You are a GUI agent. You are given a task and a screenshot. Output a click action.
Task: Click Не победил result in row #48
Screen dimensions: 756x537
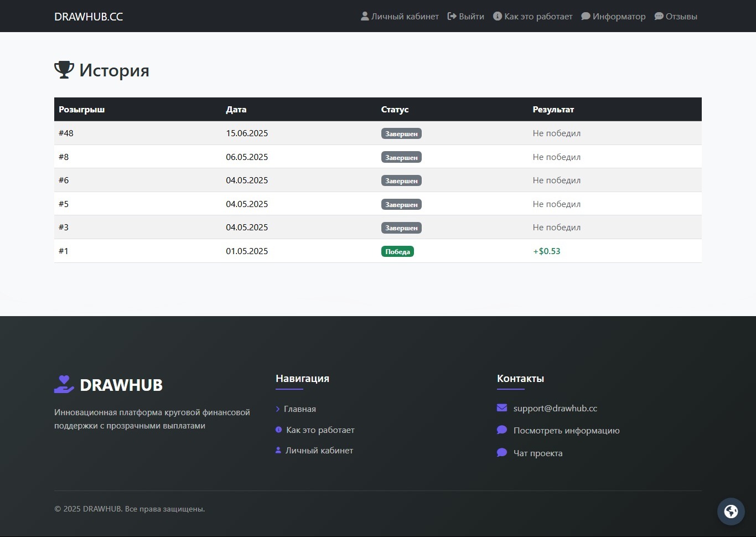[x=557, y=133]
